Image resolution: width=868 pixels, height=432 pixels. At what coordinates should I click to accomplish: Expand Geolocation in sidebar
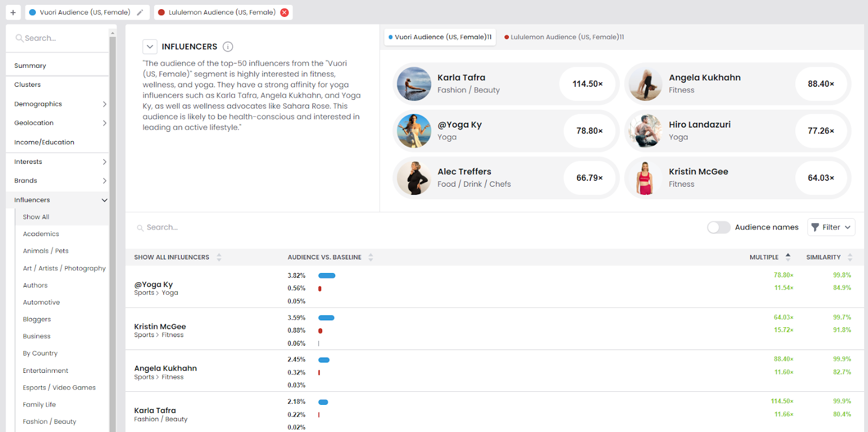coord(105,123)
